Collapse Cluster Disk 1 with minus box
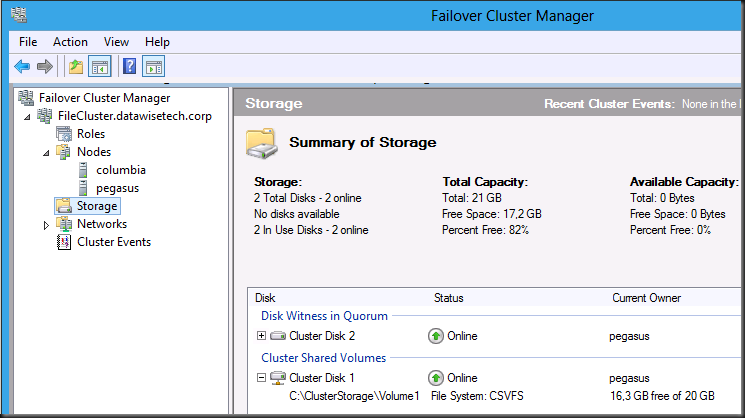Image resolution: width=745 pixels, height=418 pixels. point(261,378)
